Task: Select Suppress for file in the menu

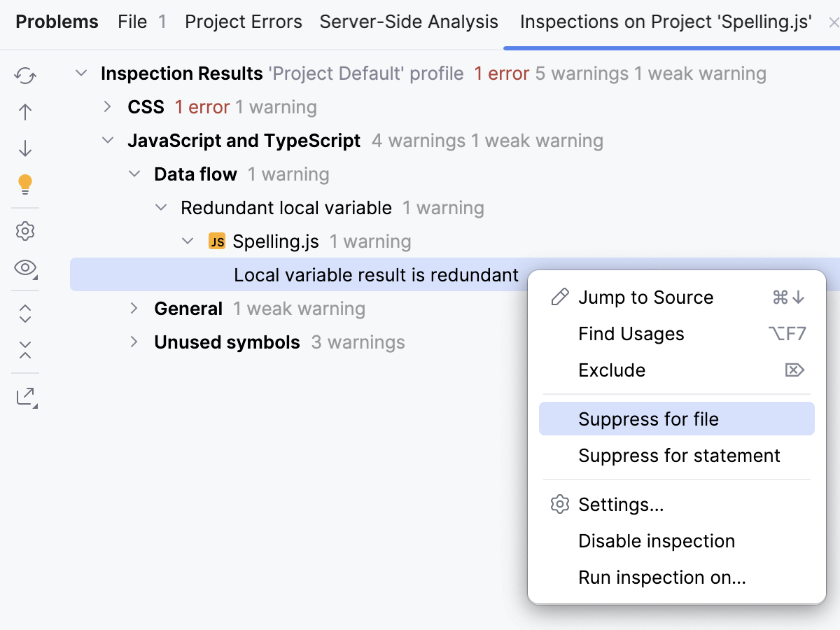Action: (x=649, y=419)
